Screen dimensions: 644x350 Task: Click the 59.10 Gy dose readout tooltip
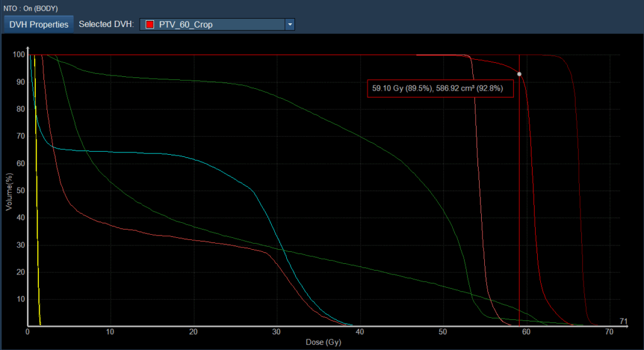(x=440, y=89)
